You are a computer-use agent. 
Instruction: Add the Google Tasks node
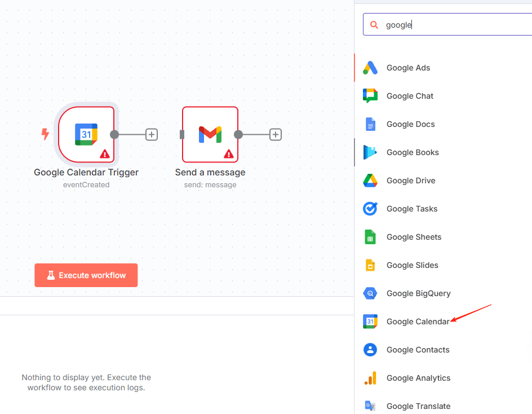pyautogui.click(x=411, y=209)
